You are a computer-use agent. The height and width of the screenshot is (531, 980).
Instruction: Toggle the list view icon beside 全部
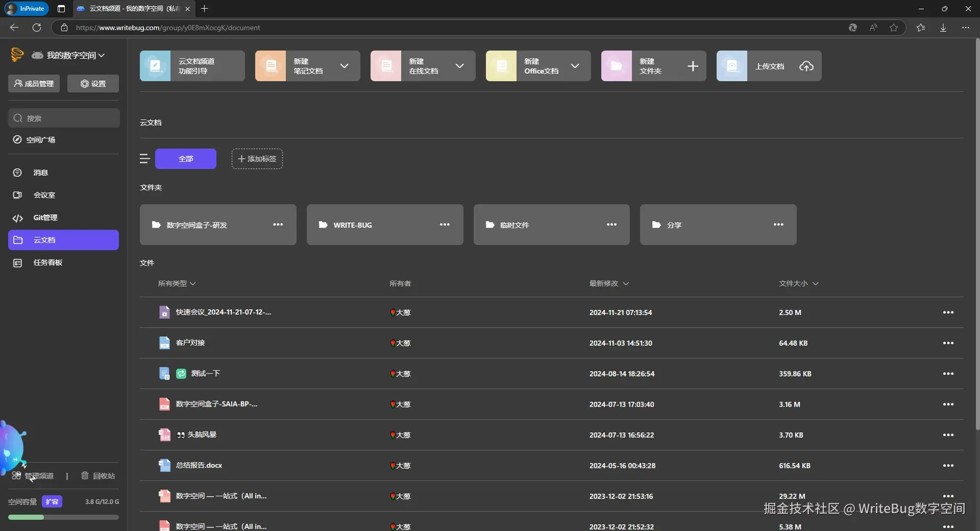144,159
